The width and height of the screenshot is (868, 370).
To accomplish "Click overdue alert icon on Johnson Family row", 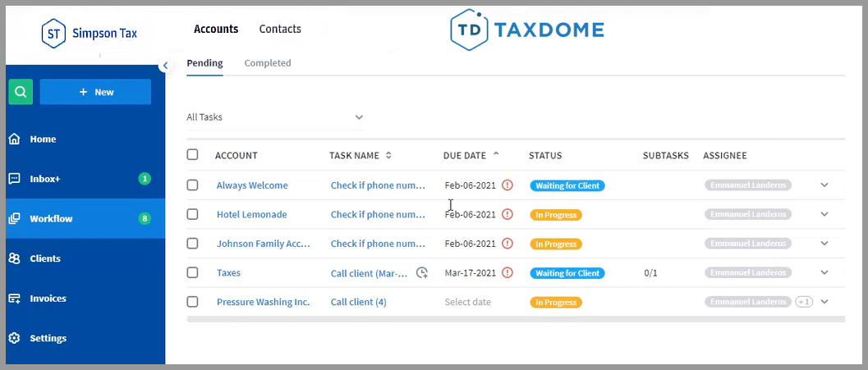I will (x=507, y=244).
